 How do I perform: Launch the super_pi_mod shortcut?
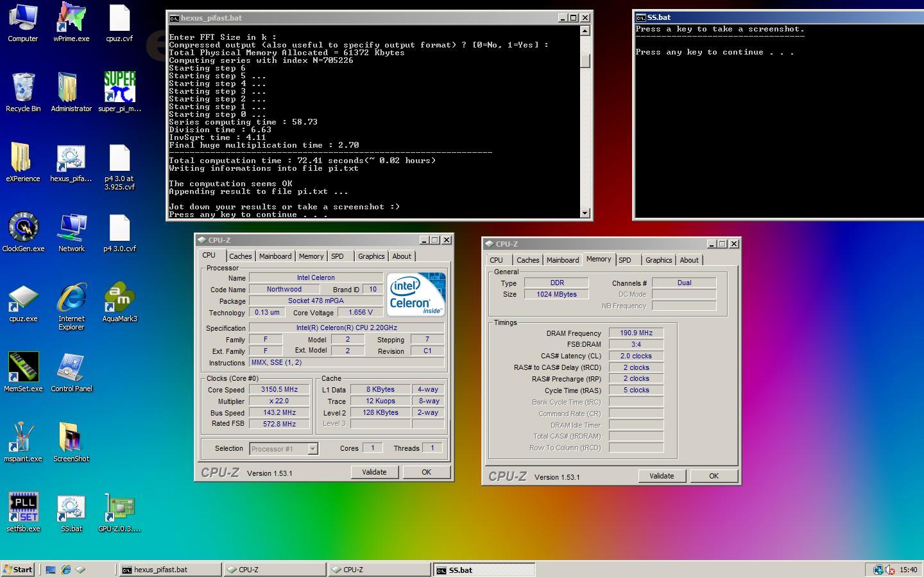point(119,93)
